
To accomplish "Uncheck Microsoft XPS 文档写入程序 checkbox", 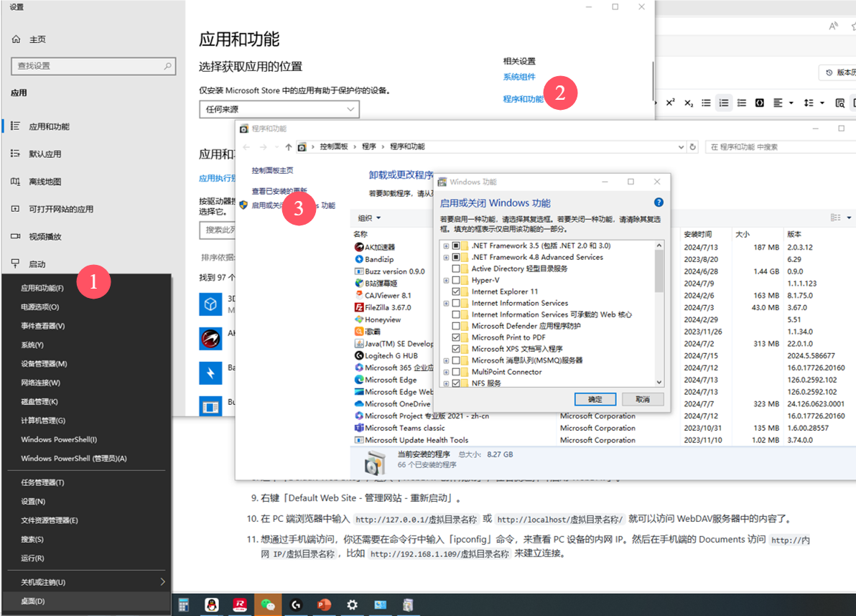I will point(456,349).
